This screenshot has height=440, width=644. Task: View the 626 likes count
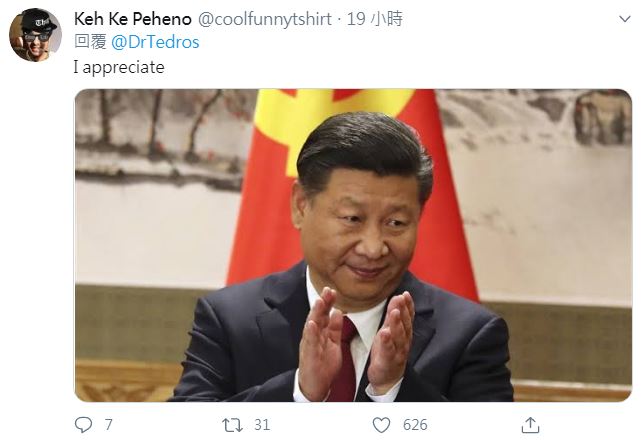(415, 425)
